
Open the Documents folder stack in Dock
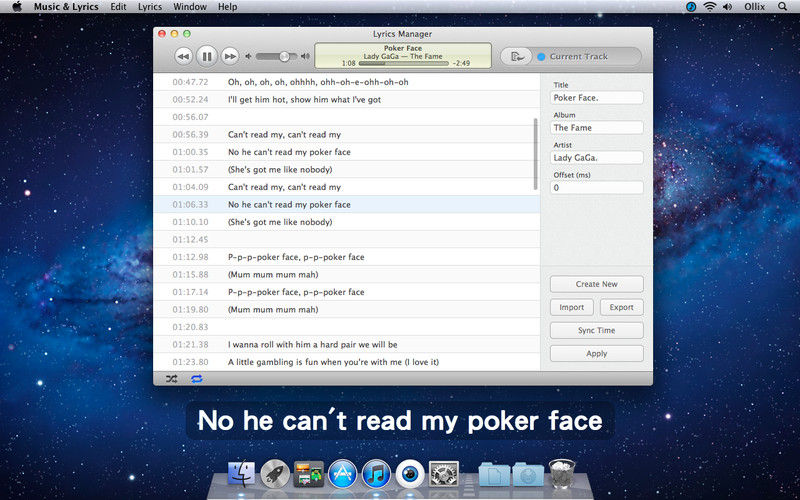[494, 474]
